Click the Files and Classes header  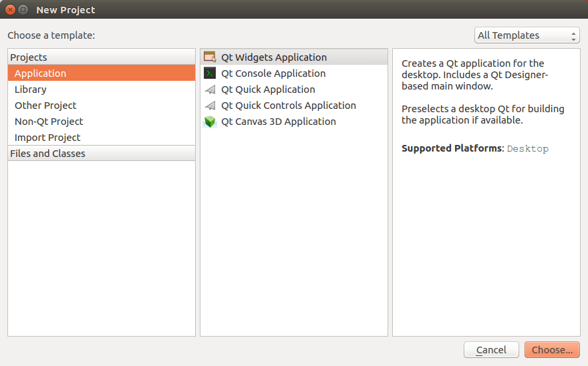[102, 154]
